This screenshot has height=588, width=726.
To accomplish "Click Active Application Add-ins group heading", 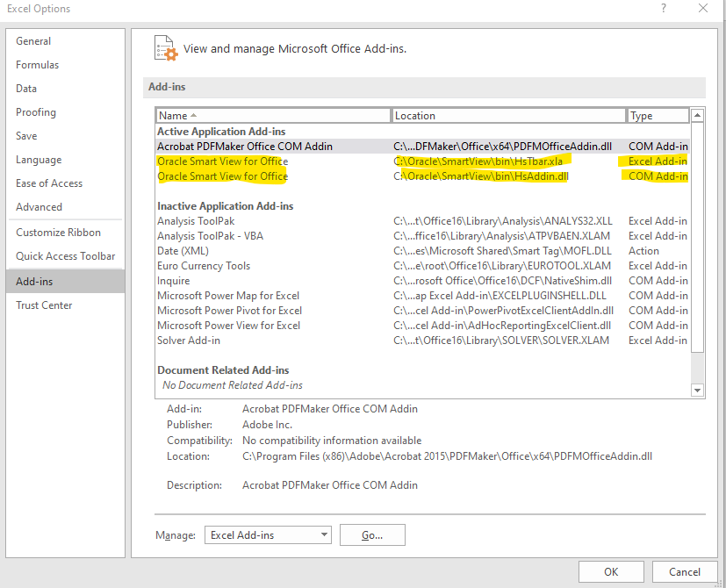I will [x=221, y=132].
